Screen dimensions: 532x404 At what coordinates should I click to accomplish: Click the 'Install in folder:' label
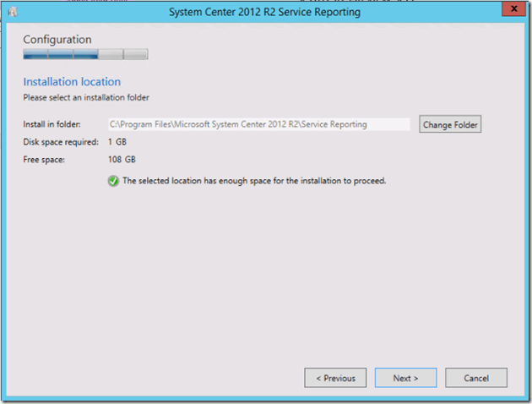tap(52, 124)
